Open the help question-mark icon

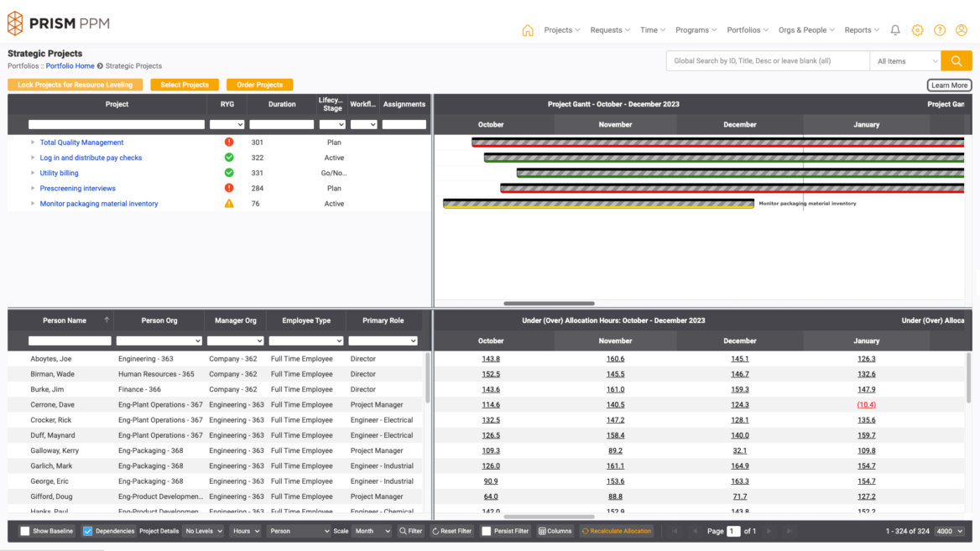coord(939,30)
